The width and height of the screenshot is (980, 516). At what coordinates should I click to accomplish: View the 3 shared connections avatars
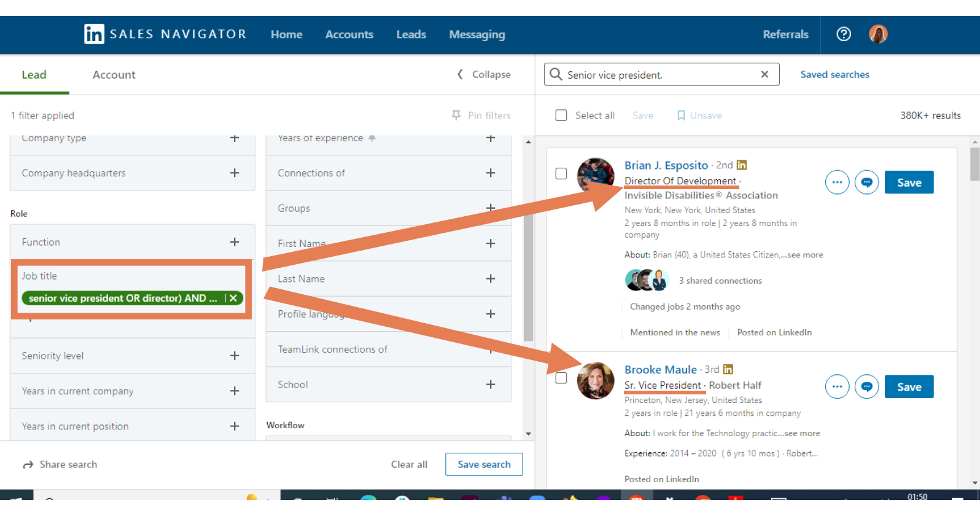(647, 280)
